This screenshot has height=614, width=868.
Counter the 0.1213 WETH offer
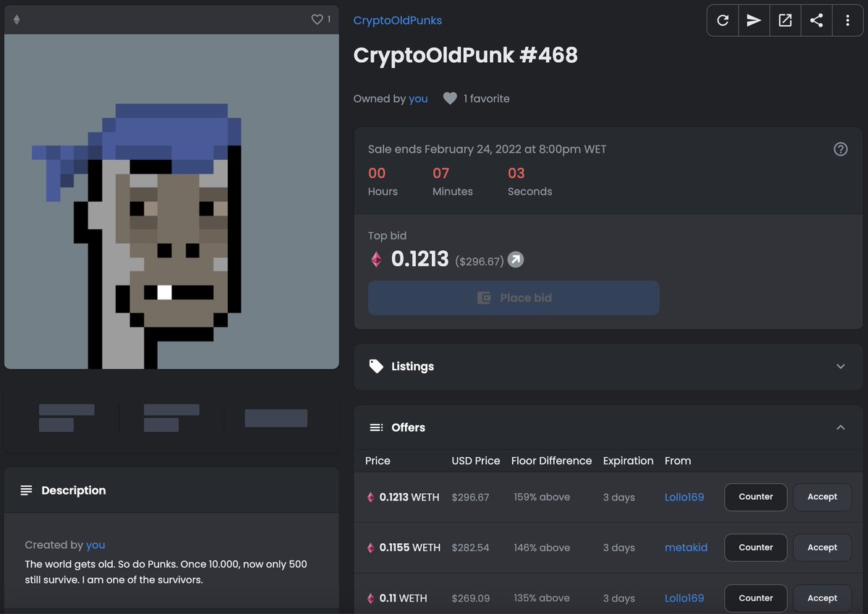[x=756, y=497]
